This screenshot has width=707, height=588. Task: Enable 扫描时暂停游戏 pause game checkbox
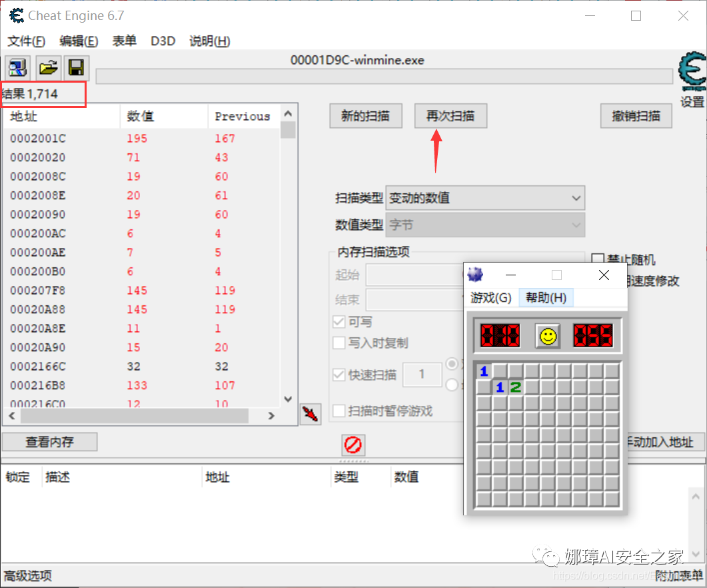tap(339, 411)
